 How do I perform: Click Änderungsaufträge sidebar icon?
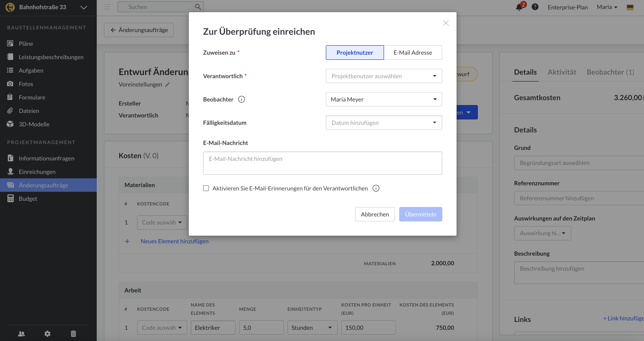(10, 185)
